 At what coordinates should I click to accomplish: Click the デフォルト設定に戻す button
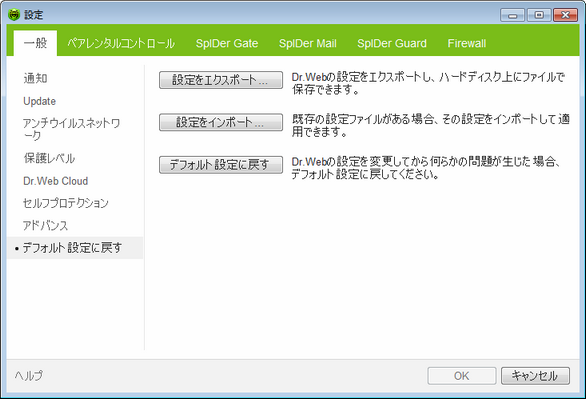pyautogui.click(x=221, y=165)
